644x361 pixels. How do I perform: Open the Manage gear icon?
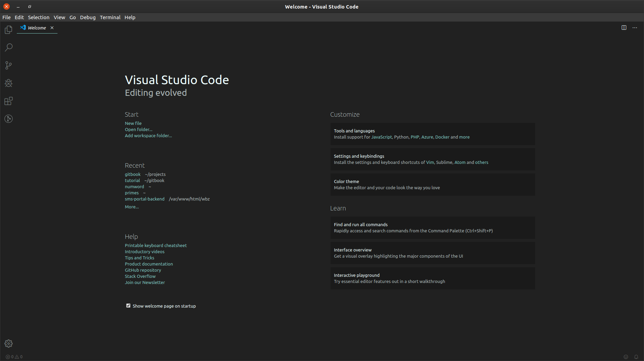(x=9, y=344)
